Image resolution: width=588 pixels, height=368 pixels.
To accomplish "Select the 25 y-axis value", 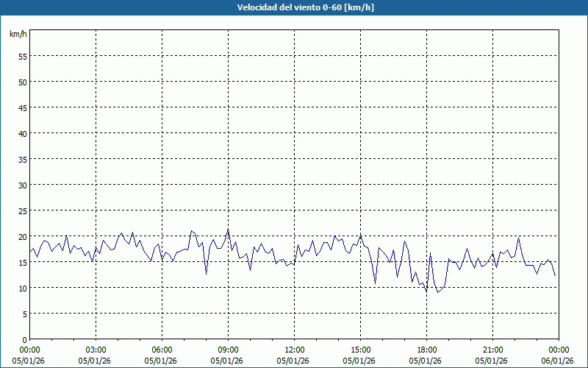I will pos(22,210).
